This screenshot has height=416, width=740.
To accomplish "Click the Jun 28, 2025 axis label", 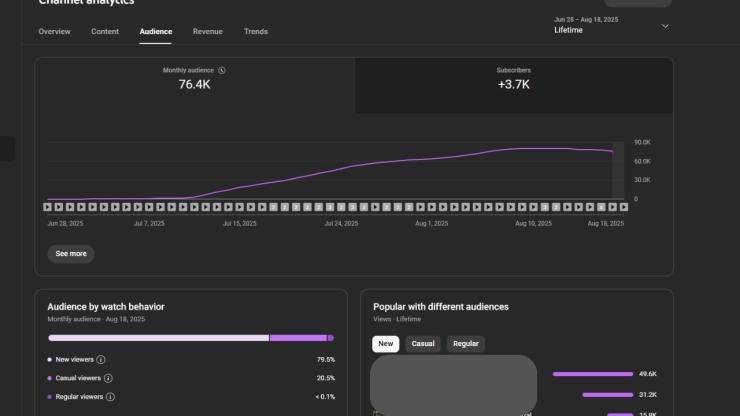I will tap(65, 223).
